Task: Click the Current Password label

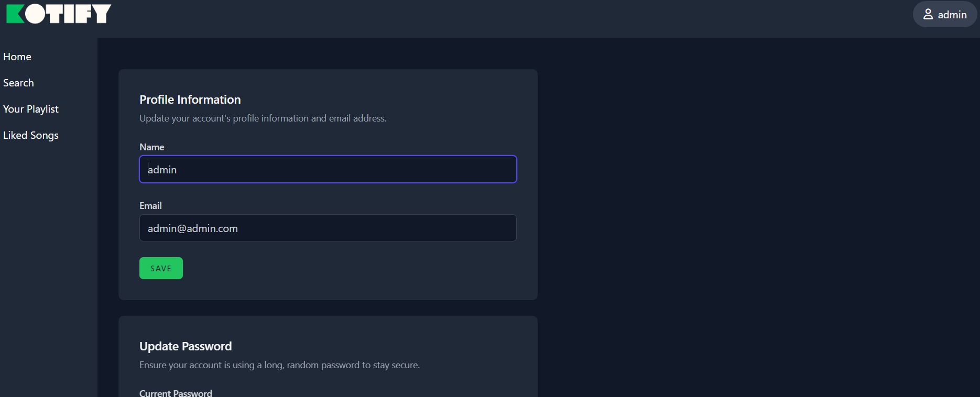Action: (x=176, y=393)
